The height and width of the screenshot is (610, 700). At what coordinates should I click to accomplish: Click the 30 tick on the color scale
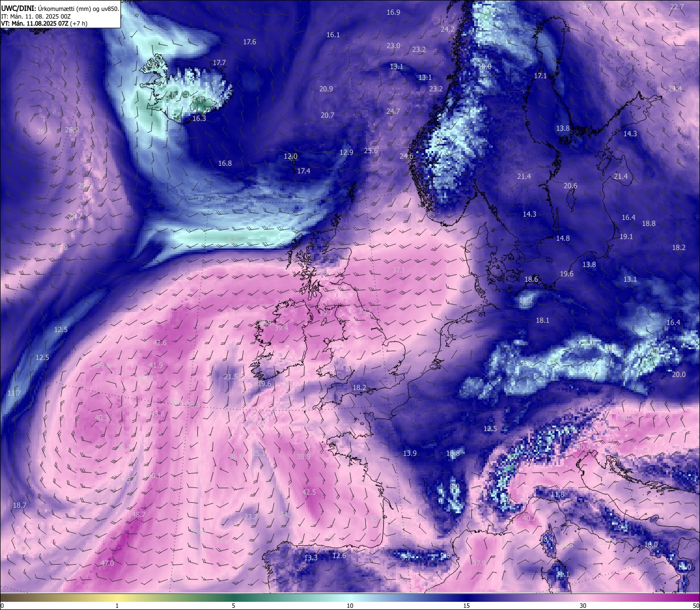click(583, 606)
